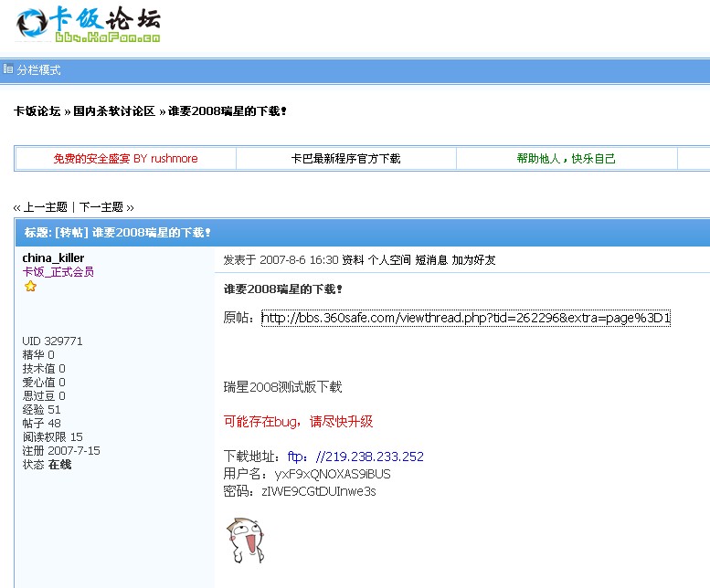Open china_killer user profile
The height and width of the screenshot is (588, 710).
pyautogui.click(x=53, y=257)
